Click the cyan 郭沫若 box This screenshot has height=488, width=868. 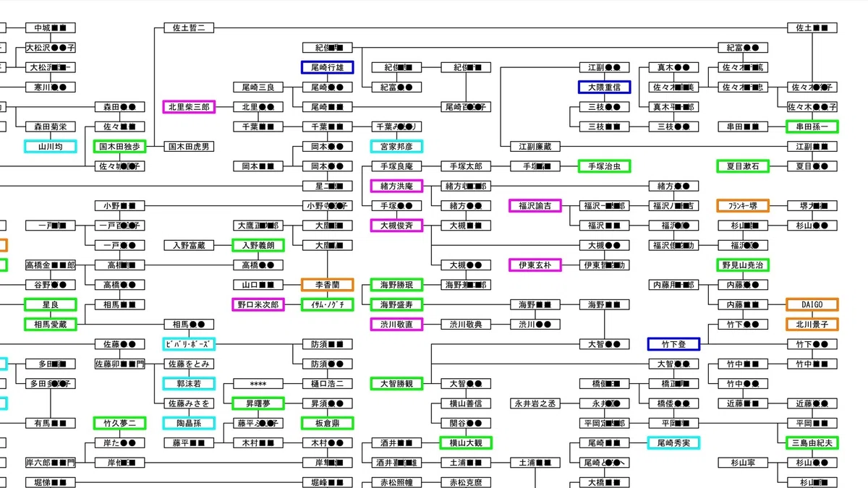(x=189, y=383)
